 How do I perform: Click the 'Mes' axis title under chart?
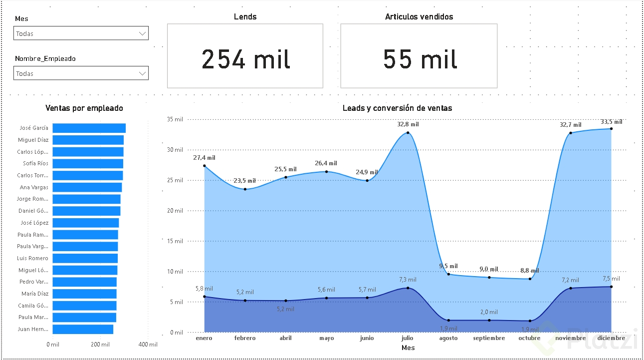(408, 348)
